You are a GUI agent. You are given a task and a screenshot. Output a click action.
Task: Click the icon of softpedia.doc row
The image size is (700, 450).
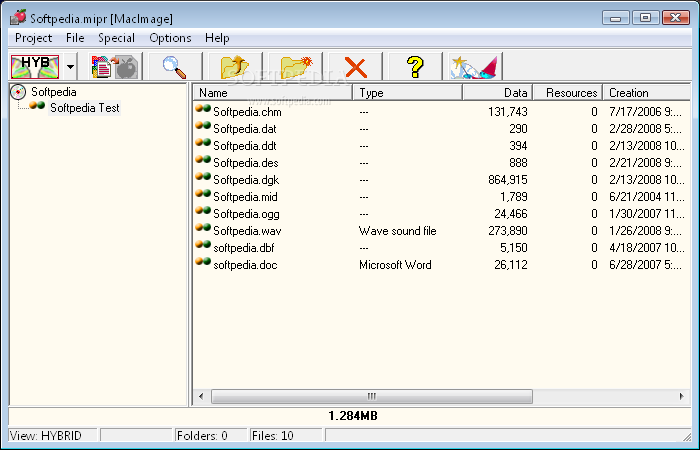click(x=203, y=261)
